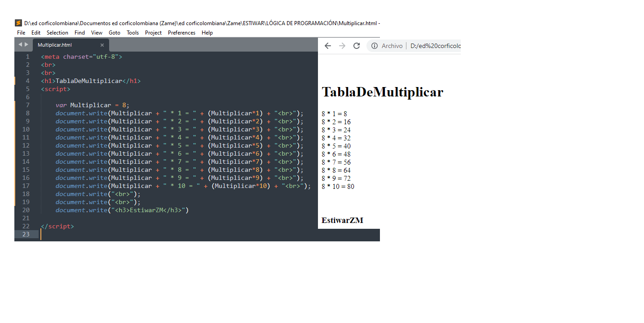This screenshot has height=323, width=644.
Task: Open the File menu
Action: point(21,33)
